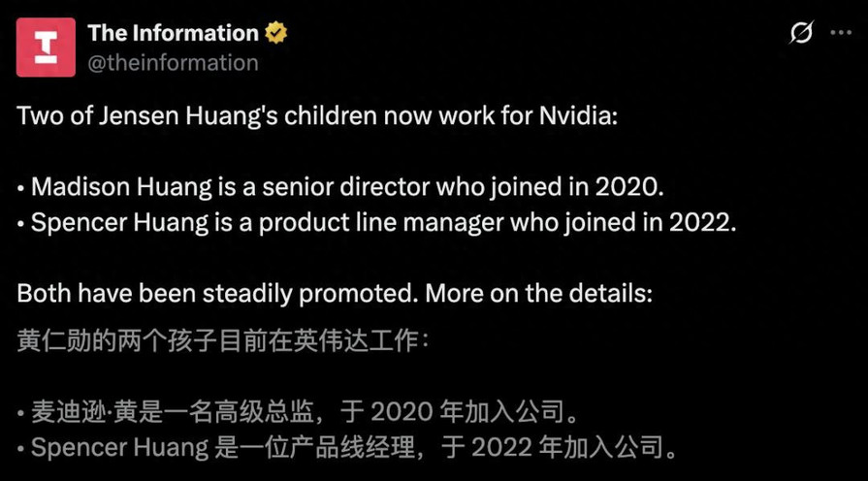Click The Information display name
This screenshot has width=868, height=481.
(173, 33)
